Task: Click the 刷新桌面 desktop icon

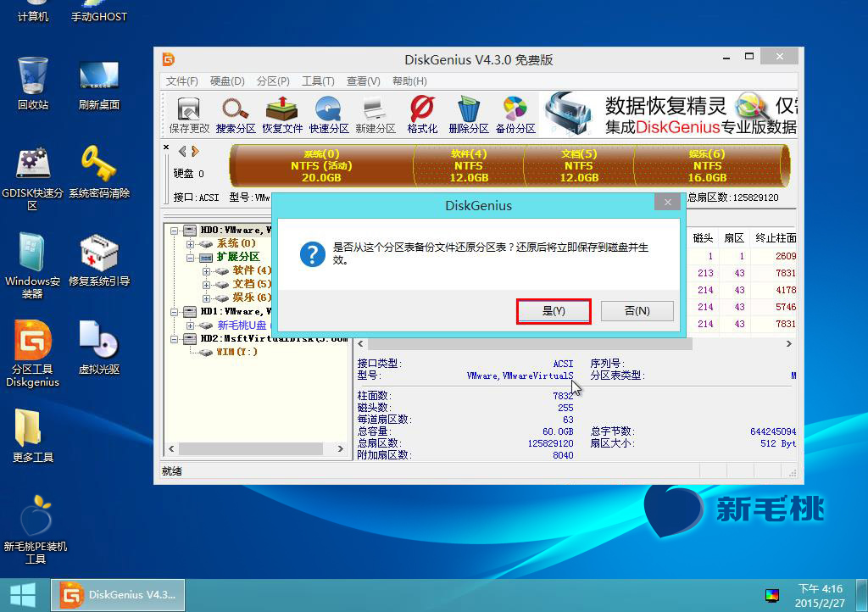Action: (99, 84)
